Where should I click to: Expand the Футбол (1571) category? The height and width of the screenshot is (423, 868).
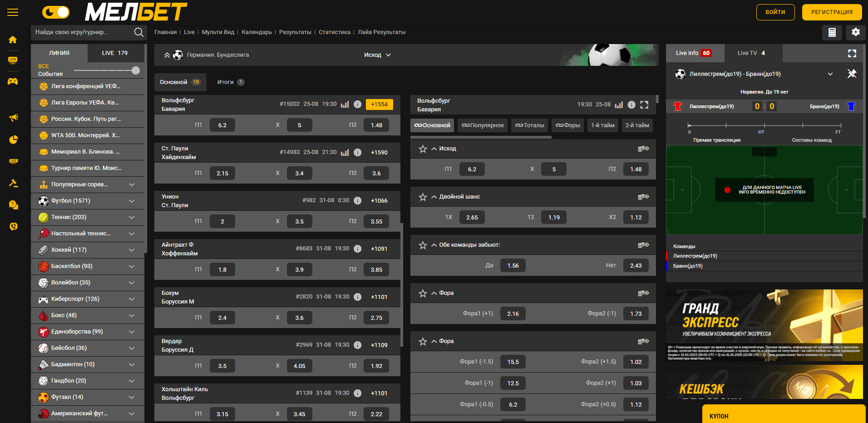[x=132, y=201]
